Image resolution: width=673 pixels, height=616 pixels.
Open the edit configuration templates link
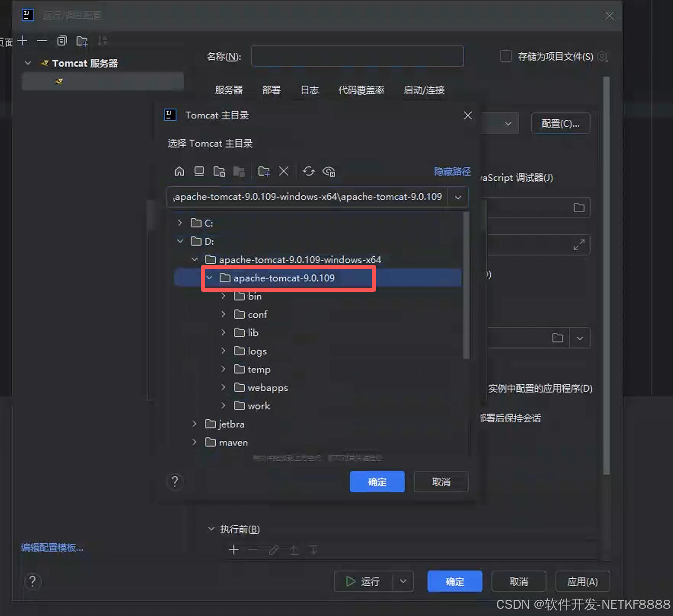52,547
